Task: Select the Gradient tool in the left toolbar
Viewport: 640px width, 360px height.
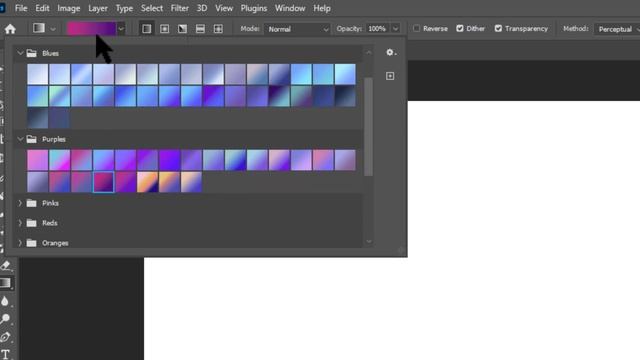Action: (5, 283)
